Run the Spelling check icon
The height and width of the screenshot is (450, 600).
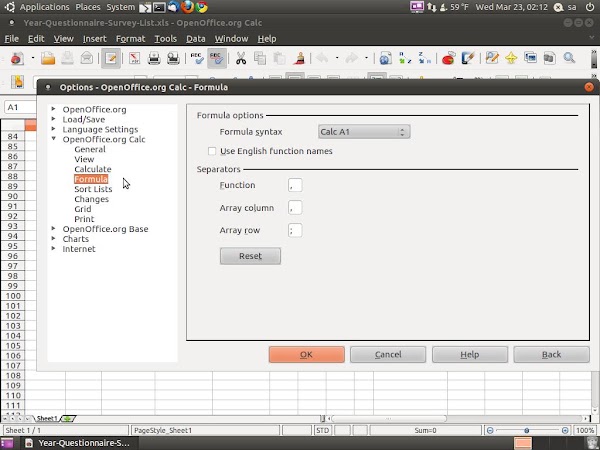tap(197, 59)
